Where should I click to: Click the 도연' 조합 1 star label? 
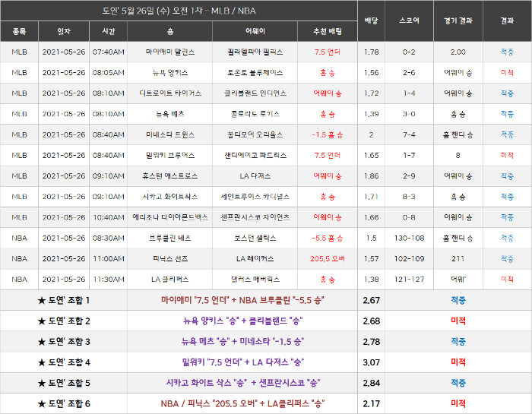(63, 300)
